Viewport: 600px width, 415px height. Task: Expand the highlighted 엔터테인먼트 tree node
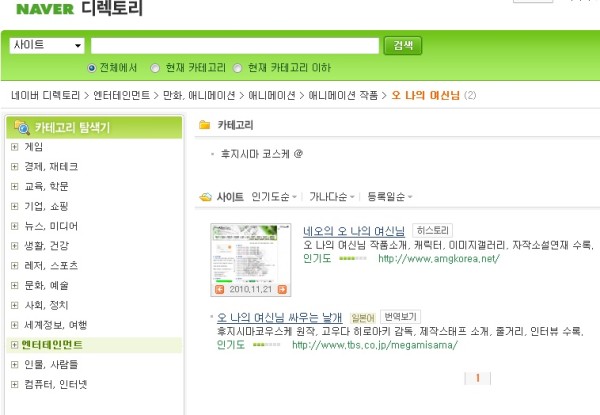tap(15, 345)
